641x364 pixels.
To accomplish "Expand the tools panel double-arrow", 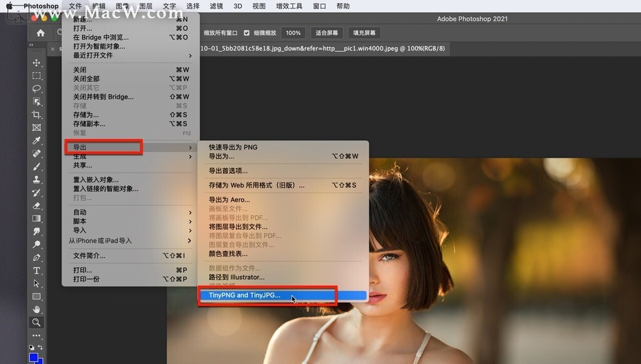I will (x=31, y=45).
